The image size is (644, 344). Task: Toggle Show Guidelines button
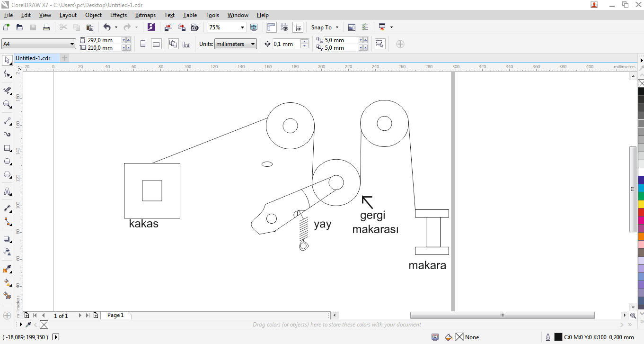(298, 27)
